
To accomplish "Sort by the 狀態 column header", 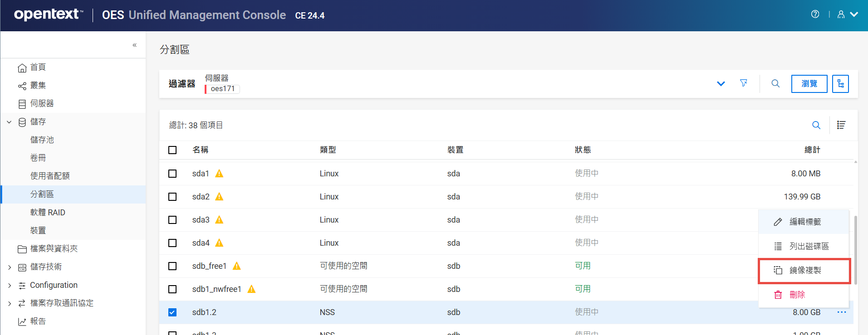I will [x=583, y=150].
